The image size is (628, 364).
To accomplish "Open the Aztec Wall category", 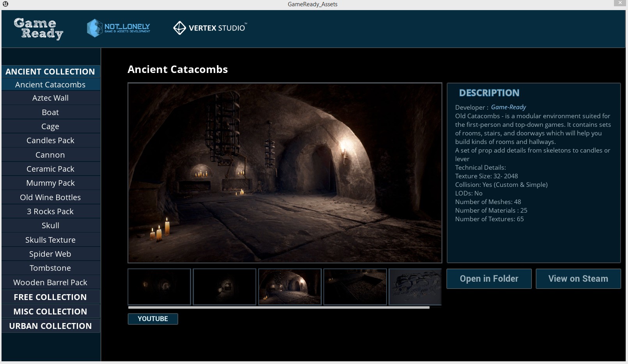I will 50,98.
